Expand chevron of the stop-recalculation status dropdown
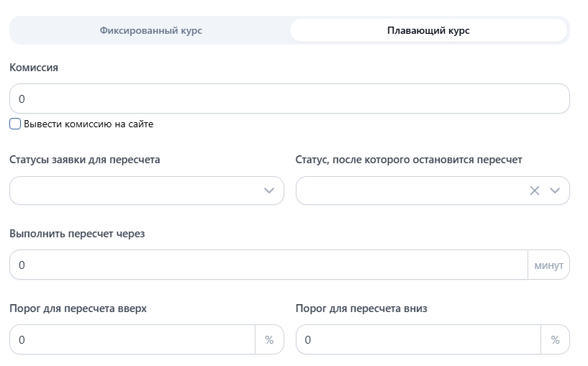The height and width of the screenshot is (366, 588). 555,191
